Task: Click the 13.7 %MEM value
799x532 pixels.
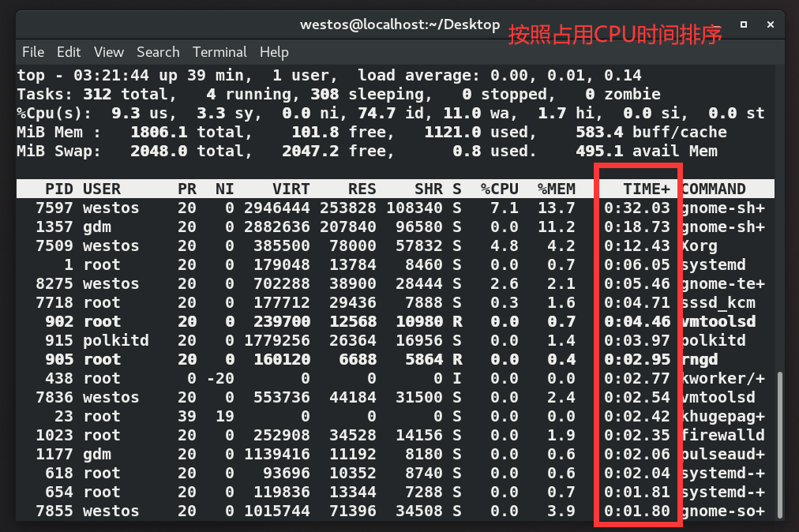Action: coord(557,208)
